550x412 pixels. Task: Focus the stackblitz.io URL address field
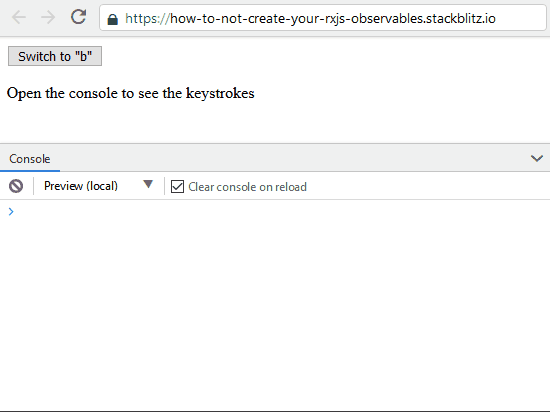[x=323, y=18]
